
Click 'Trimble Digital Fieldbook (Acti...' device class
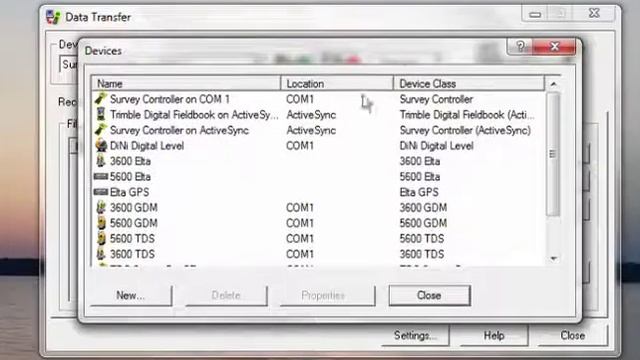tap(467, 115)
